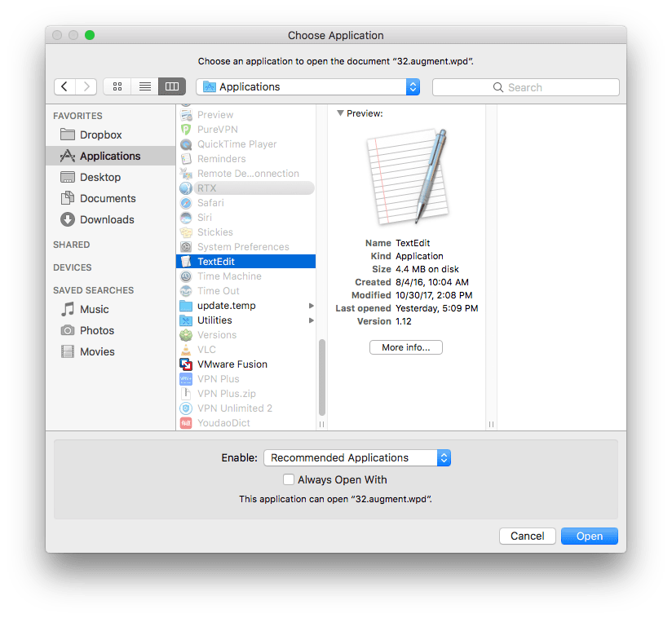Viewport: 672px width, 618px height.
Task: Click the file list vertical scrollbar
Action: click(322, 377)
